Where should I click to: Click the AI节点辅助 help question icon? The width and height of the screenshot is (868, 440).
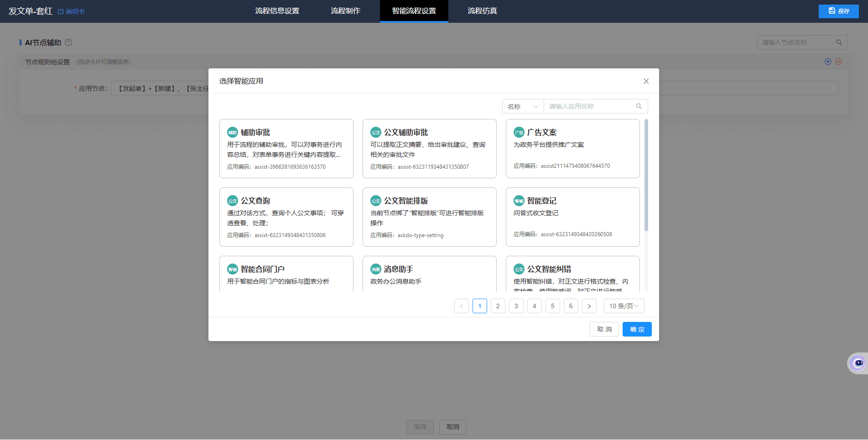point(68,42)
